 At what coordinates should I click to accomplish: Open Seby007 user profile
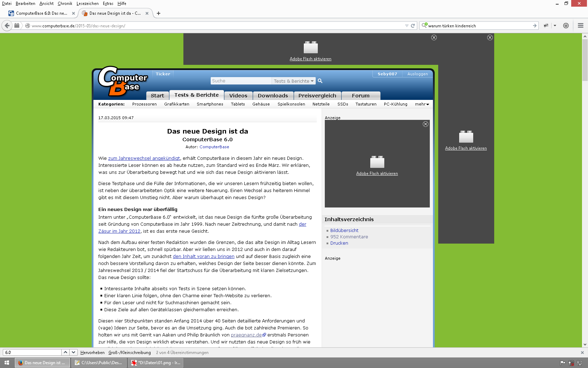[387, 74]
